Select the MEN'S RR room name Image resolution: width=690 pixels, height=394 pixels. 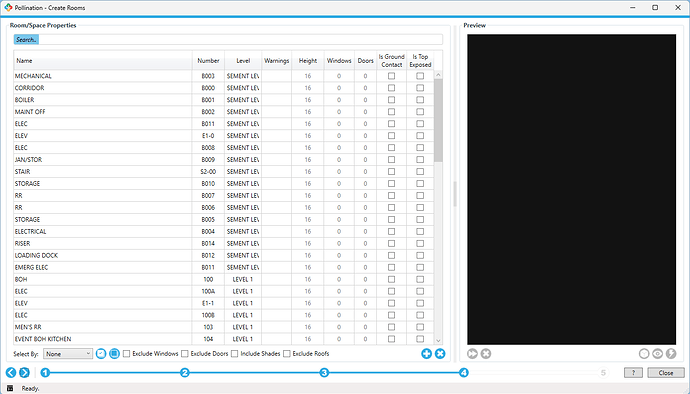28,327
